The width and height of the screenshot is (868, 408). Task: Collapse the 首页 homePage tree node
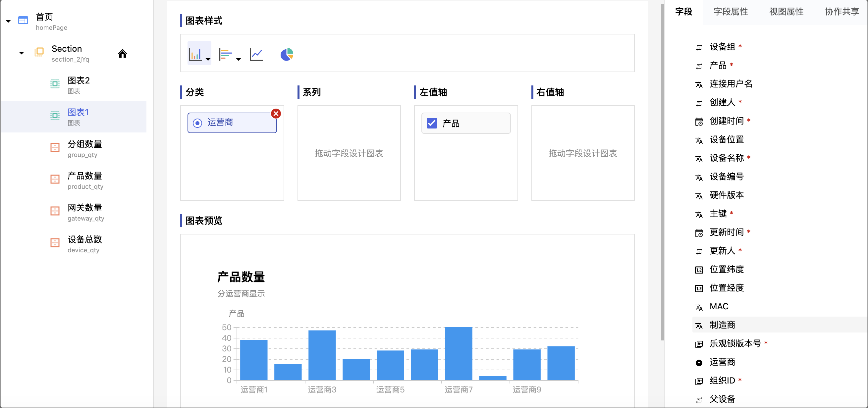pos(8,21)
